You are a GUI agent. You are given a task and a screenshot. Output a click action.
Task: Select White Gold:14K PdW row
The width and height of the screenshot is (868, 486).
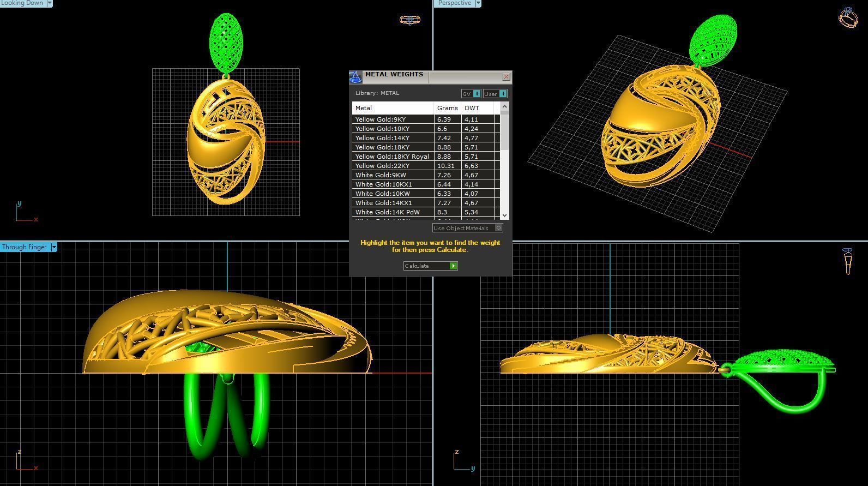[x=426, y=212]
